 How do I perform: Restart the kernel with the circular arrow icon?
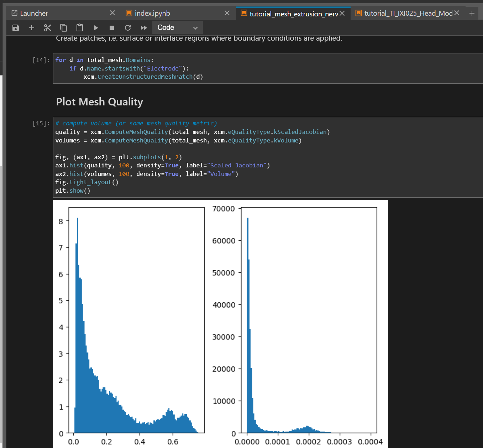coord(128,28)
